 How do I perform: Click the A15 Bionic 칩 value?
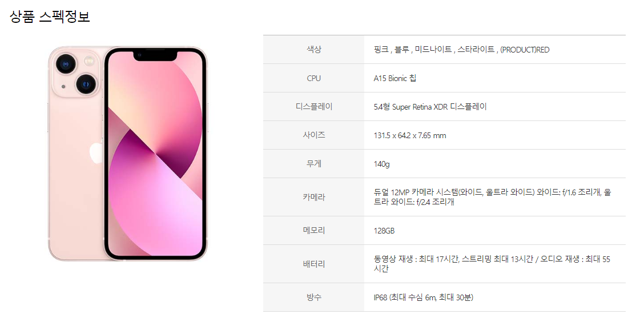[x=395, y=78]
